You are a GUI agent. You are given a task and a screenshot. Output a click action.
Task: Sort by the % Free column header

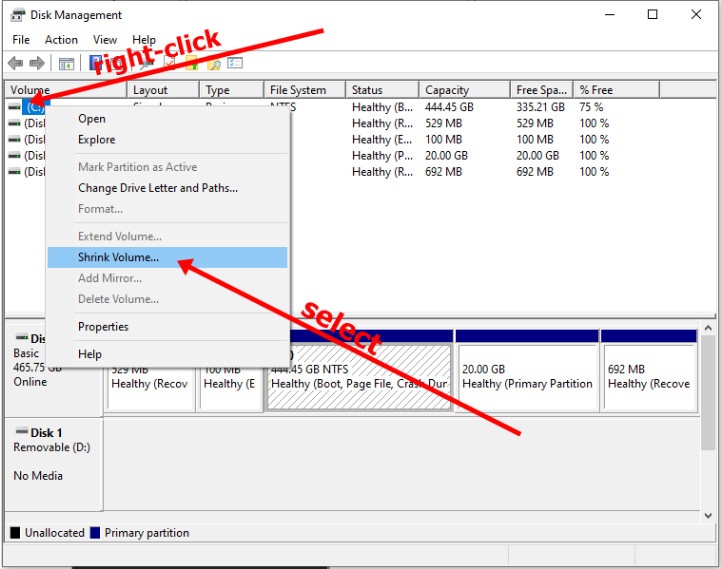pos(616,90)
